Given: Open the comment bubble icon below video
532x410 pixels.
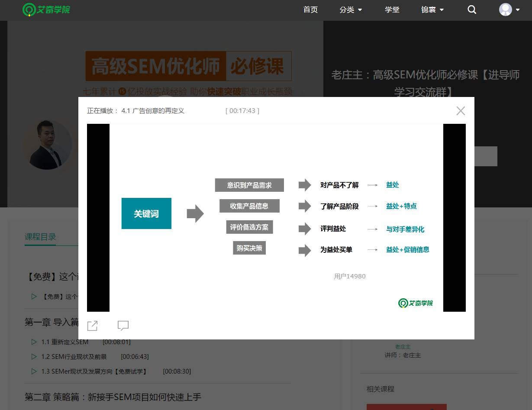Looking at the screenshot, I should coord(123,326).
